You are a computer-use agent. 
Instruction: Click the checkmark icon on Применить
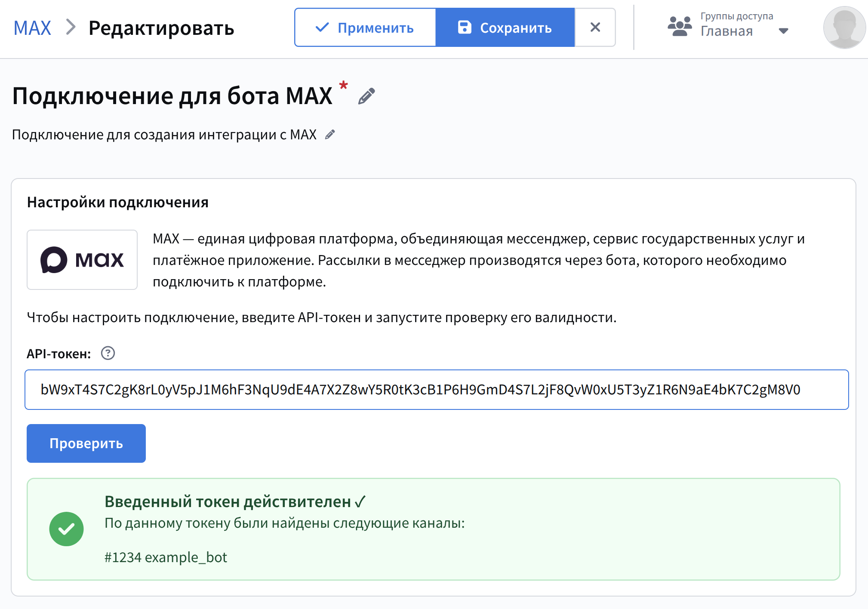coord(322,28)
